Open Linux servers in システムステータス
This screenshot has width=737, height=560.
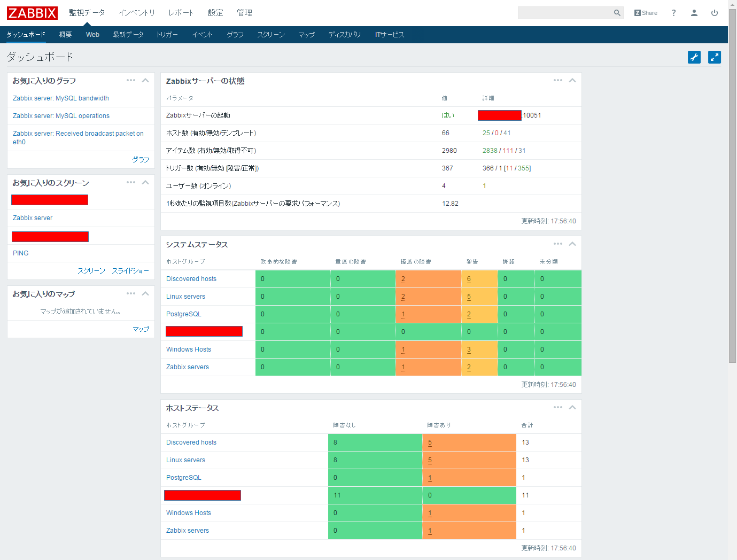(185, 297)
